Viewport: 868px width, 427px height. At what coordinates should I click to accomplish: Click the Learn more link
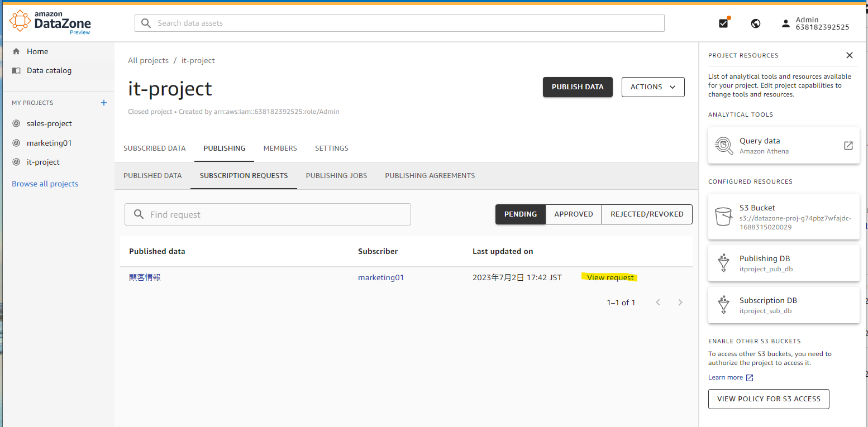(x=726, y=378)
